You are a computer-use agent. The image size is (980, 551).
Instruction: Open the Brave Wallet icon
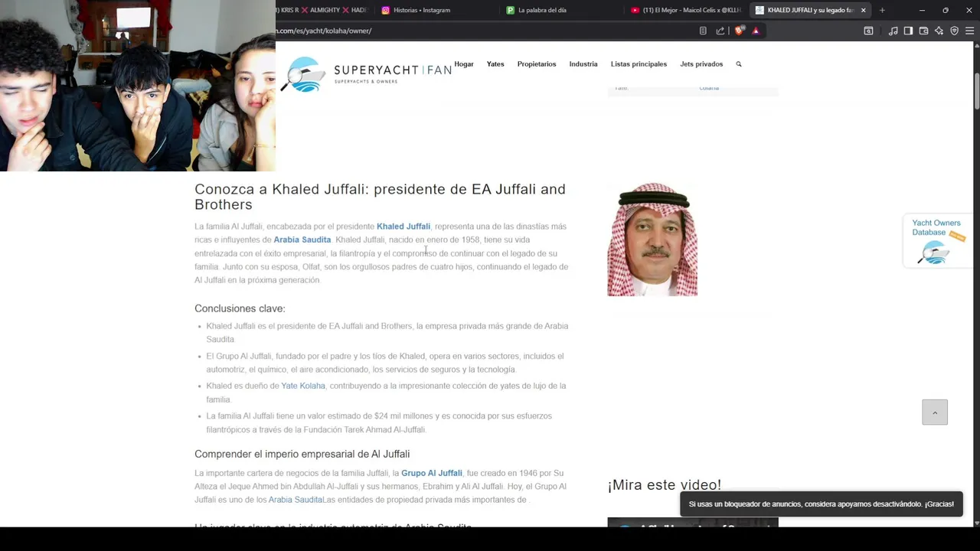click(x=923, y=31)
